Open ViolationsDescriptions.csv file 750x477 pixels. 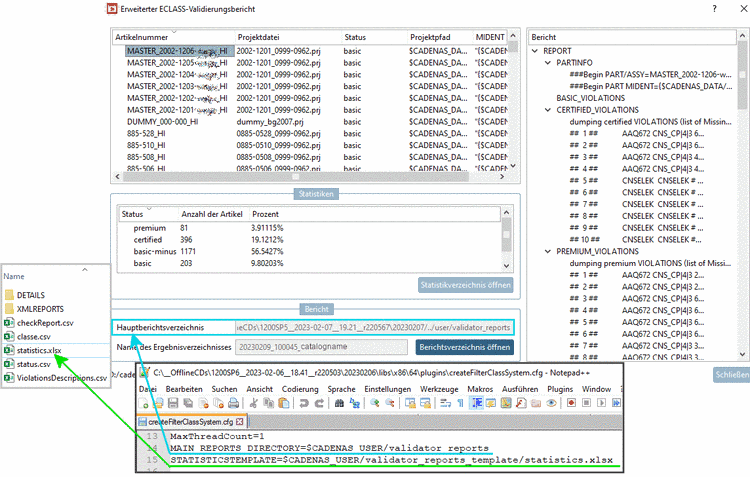(60, 378)
